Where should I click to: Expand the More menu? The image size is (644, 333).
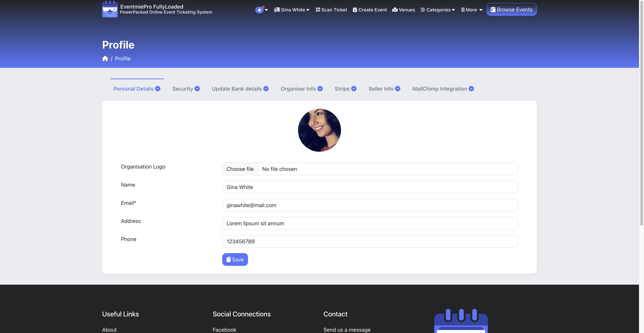coord(471,10)
